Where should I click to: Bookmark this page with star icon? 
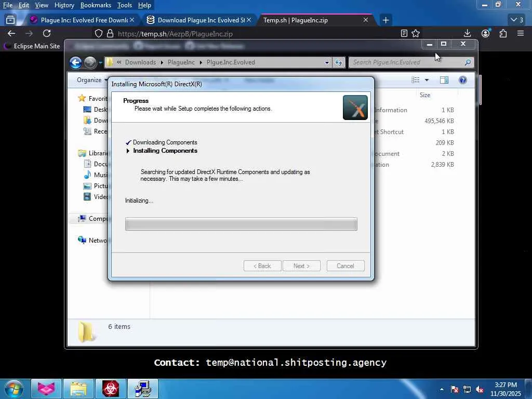[x=416, y=33]
